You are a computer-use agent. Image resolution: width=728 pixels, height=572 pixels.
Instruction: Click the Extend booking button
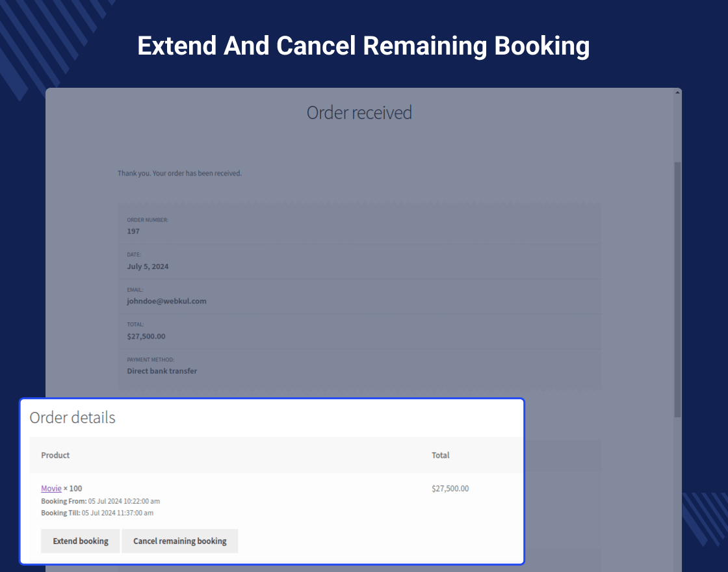[80, 541]
